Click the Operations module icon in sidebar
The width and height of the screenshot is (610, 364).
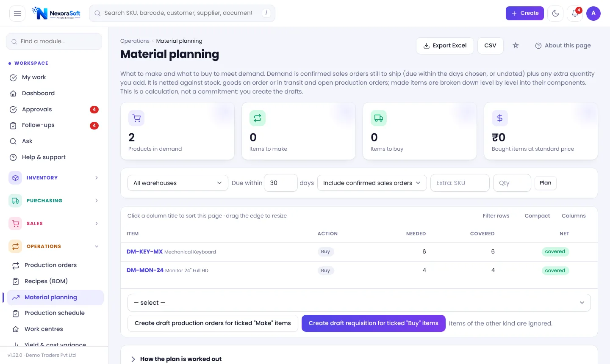point(15,246)
